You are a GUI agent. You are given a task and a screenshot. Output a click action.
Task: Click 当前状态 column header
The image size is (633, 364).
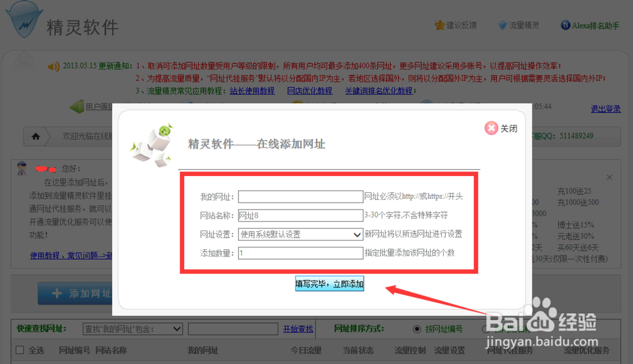(x=358, y=350)
